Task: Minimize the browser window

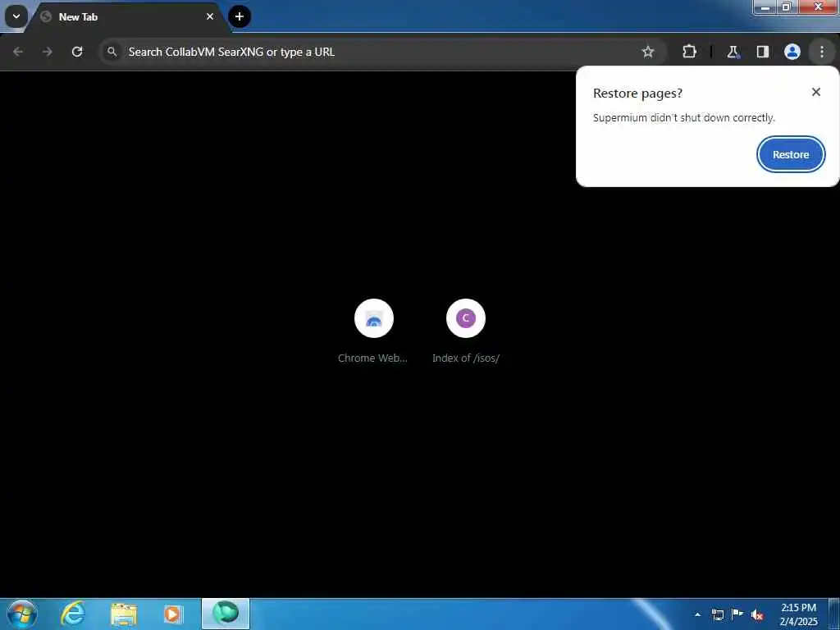Action: (765, 7)
